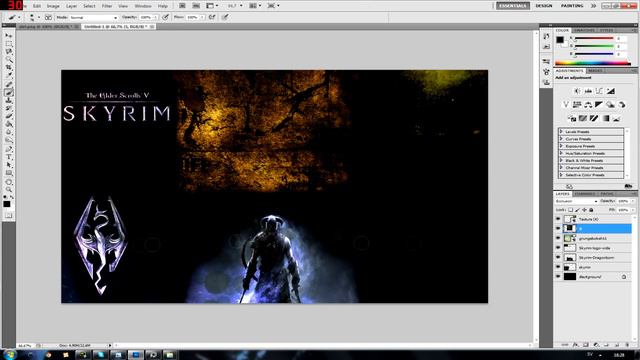Hide the Background layer
Screen dimensions: 640x360
tap(558, 277)
